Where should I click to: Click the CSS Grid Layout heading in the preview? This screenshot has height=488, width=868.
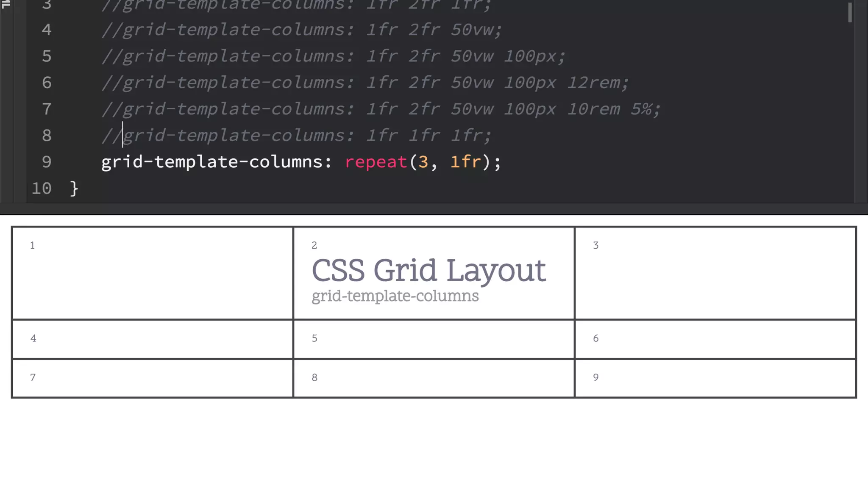[428, 270]
